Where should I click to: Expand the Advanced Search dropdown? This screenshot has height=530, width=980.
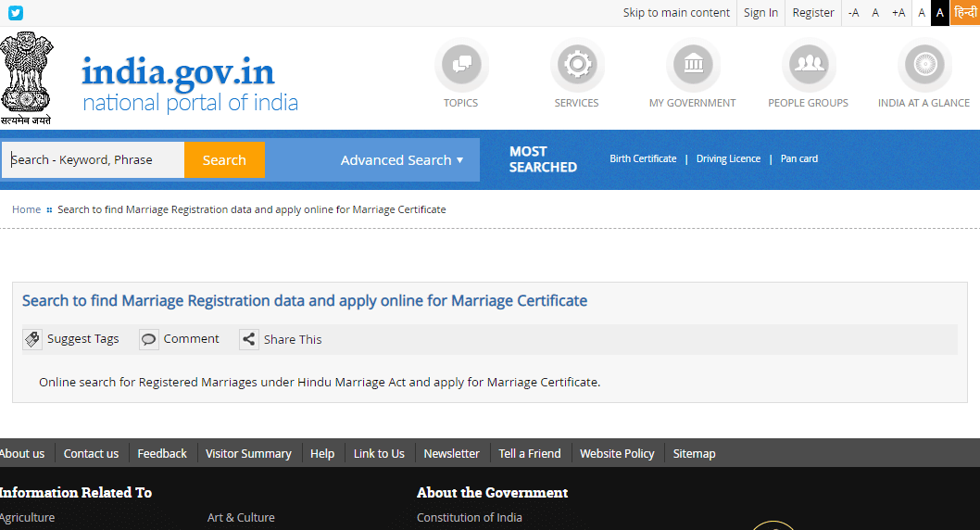click(402, 160)
